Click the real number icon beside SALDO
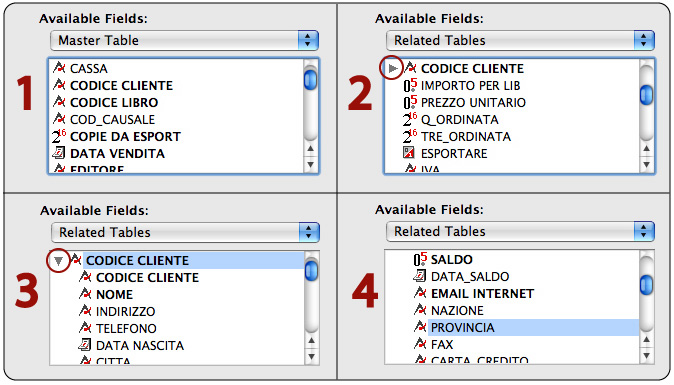This screenshot has width=674, height=385. coord(420,259)
